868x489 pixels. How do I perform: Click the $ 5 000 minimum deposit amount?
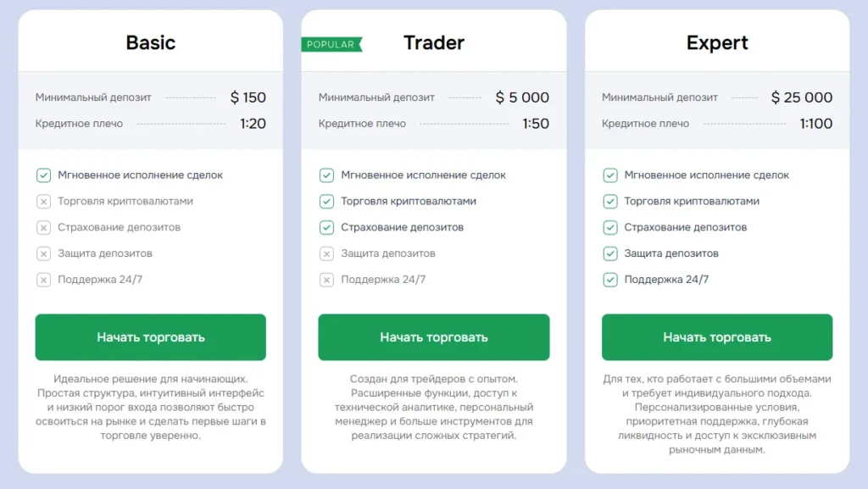pyautogui.click(x=522, y=97)
